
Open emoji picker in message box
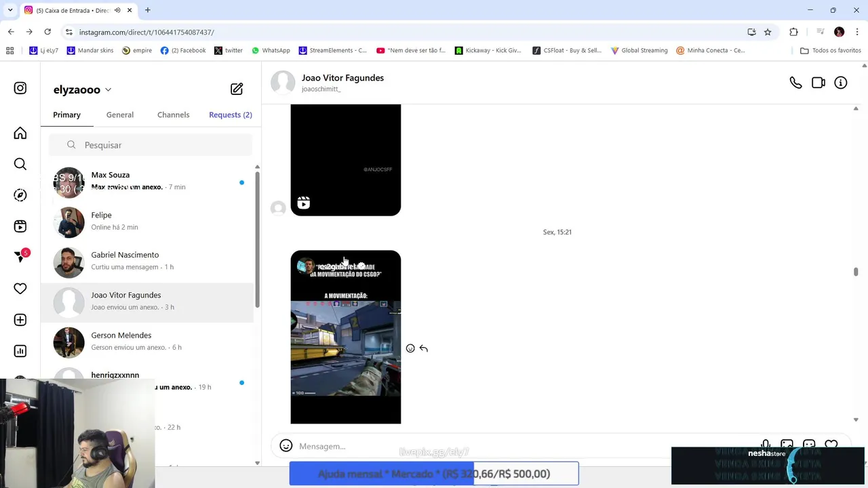286,446
